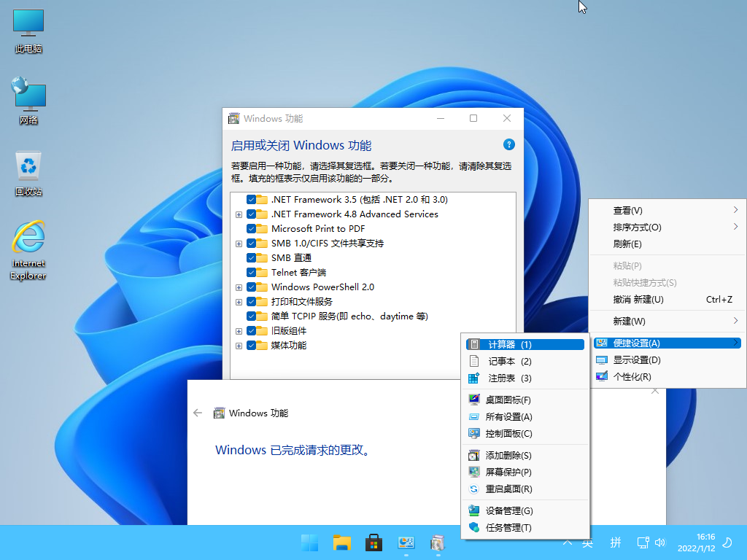747x560 pixels.
Task: Expand .NET Framework 4.8 Advanced Services node
Action: 239,215
